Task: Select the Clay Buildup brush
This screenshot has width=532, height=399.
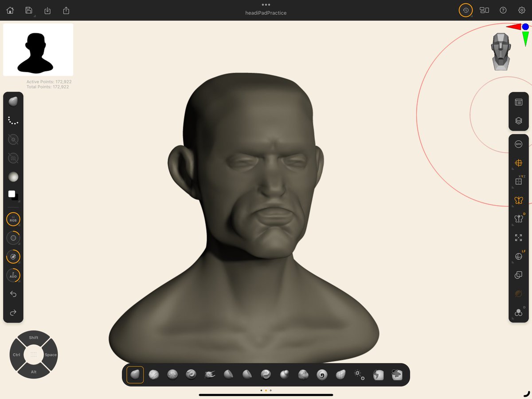Action: 154,375
